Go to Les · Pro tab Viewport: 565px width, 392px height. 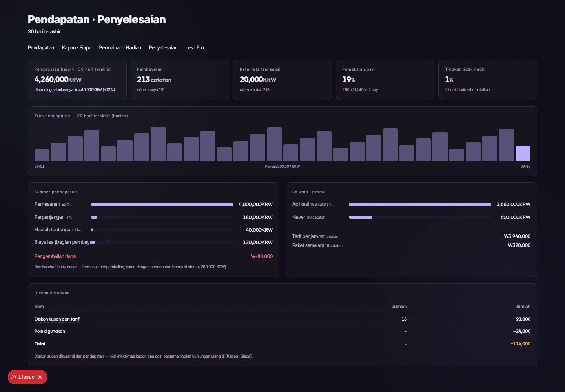tap(195, 48)
